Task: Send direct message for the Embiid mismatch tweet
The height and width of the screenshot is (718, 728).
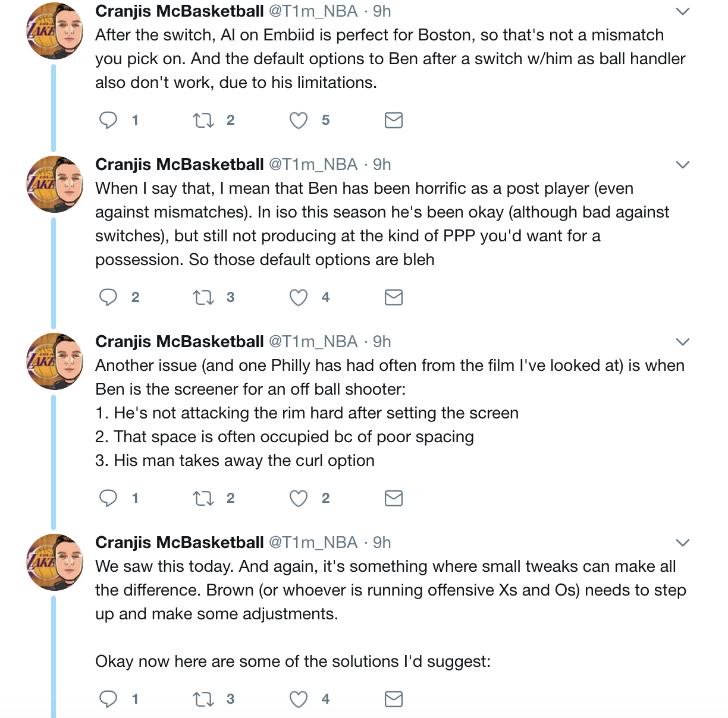Action: [394, 120]
